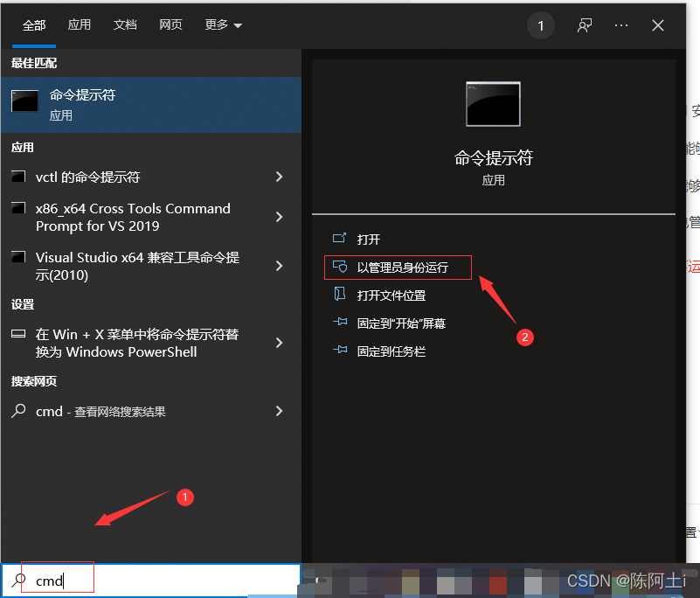Image resolution: width=700 pixels, height=598 pixels.
Task: Close the search panel
Action: click(657, 25)
